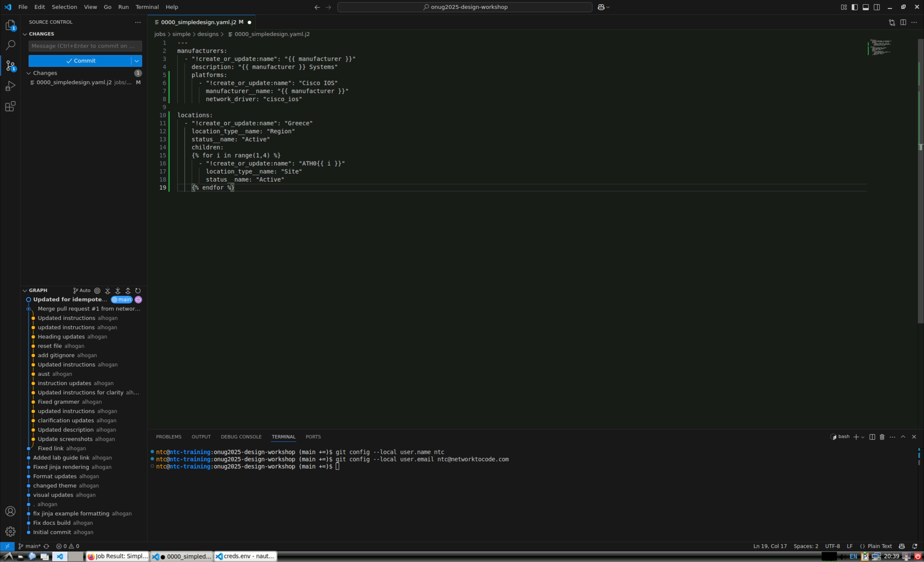Image resolution: width=924 pixels, height=562 pixels.
Task: Open the Extensions view icon
Action: [x=10, y=106]
